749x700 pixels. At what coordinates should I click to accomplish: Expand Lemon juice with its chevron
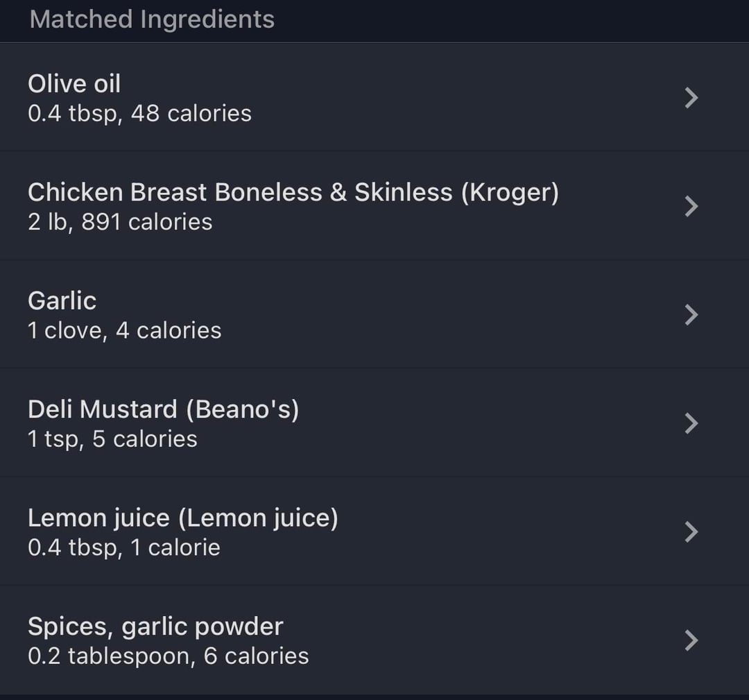(x=691, y=531)
